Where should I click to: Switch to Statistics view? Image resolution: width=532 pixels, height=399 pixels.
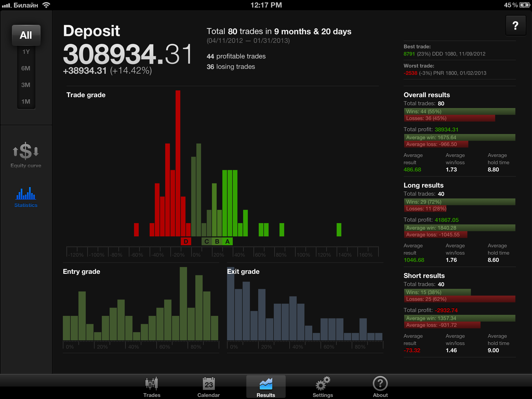26,197
